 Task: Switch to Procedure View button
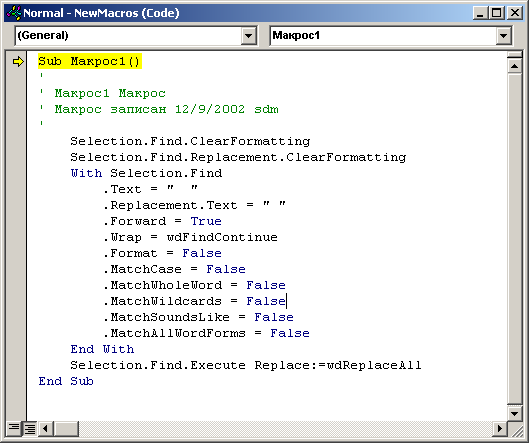point(14,429)
